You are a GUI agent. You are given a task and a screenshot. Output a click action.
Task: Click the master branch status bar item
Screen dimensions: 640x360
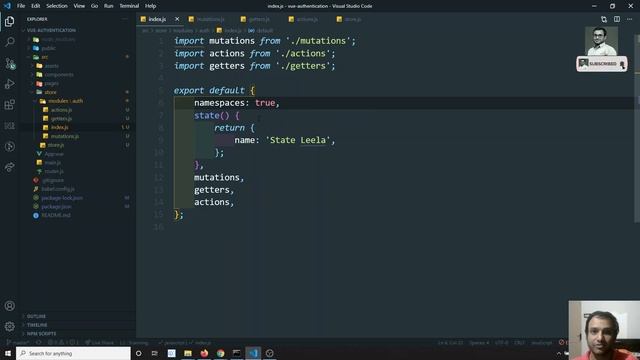tap(18, 342)
